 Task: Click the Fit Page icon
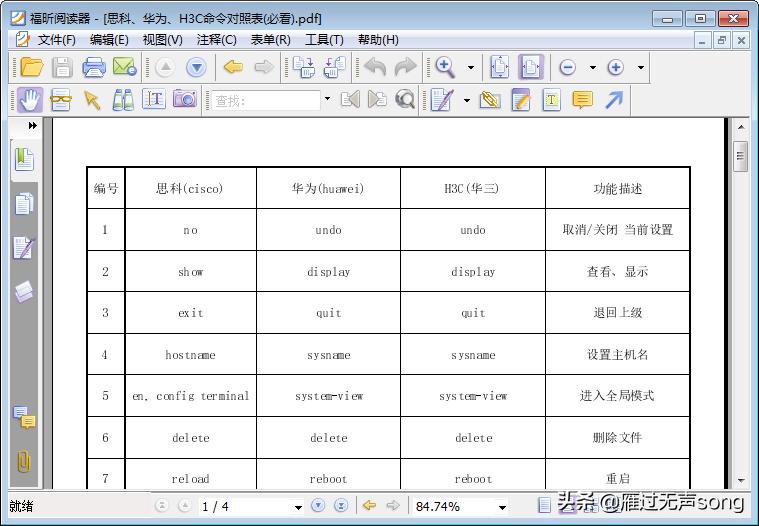(x=500, y=67)
